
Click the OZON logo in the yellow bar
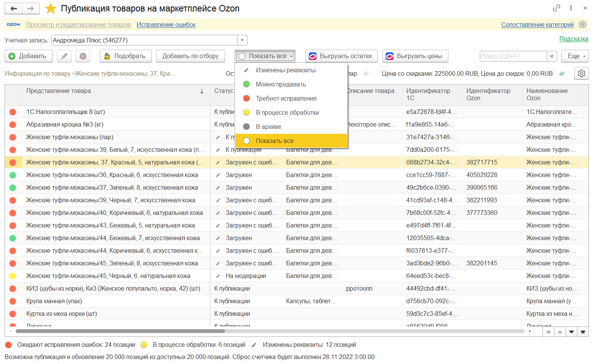click(13, 24)
